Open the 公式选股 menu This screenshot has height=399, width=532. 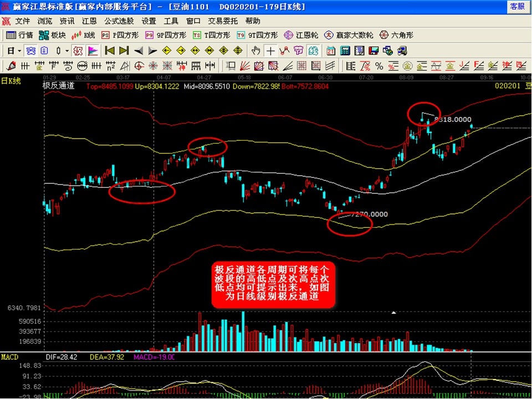(119, 21)
